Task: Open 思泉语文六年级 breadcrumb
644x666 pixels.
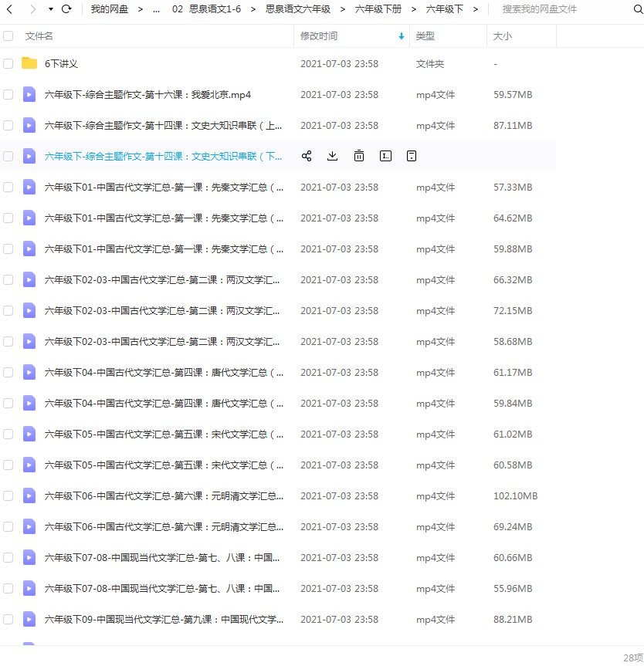Action: 297,9
